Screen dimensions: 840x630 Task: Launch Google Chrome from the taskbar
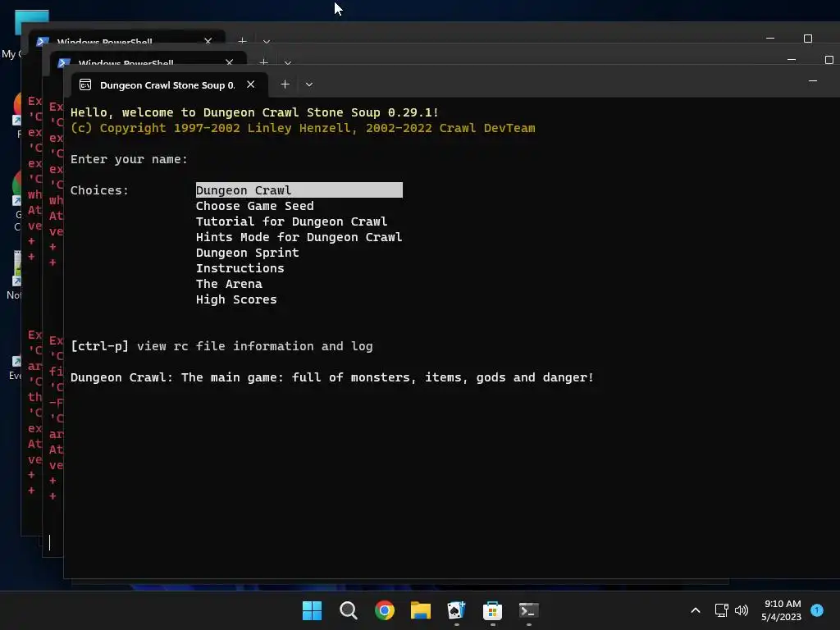(x=384, y=610)
